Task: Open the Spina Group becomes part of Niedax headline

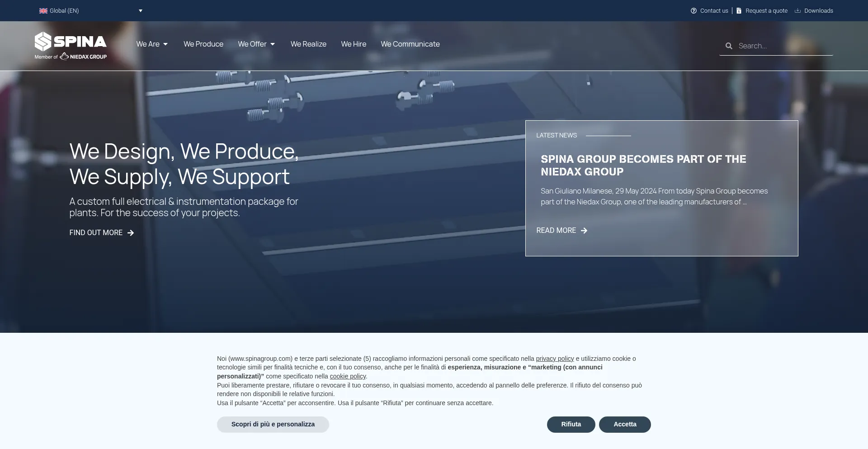Action: click(x=643, y=165)
